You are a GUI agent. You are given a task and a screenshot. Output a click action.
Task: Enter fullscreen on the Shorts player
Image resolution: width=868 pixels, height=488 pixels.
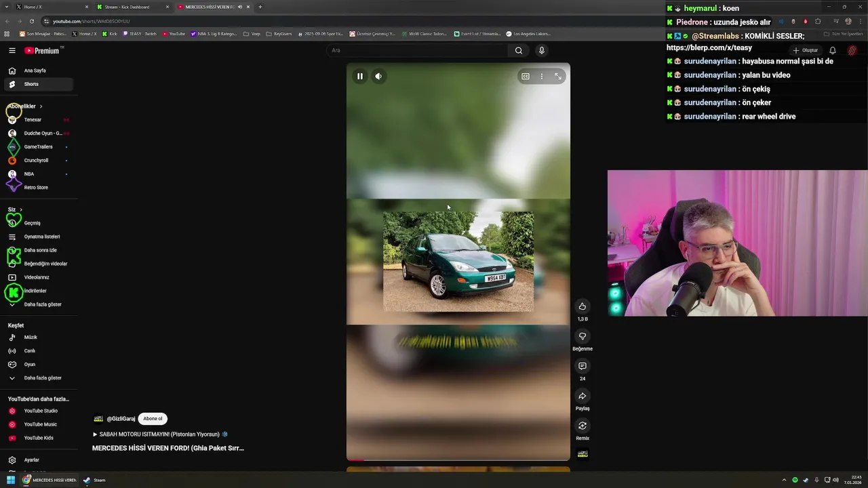pyautogui.click(x=557, y=76)
